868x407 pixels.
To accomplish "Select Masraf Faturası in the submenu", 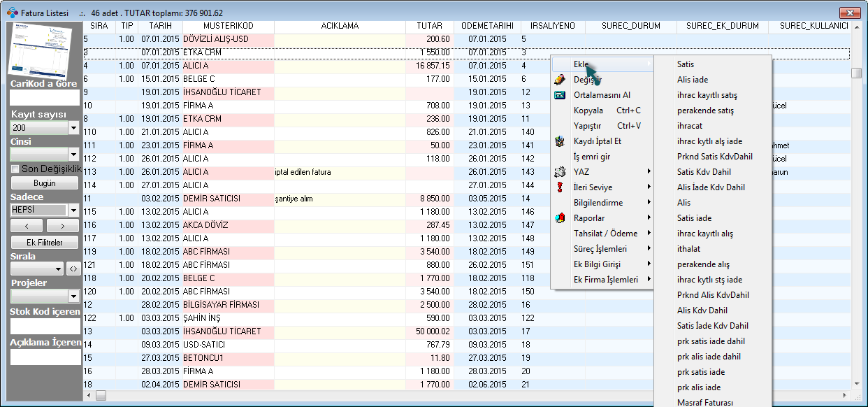I will pyautogui.click(x=713, y=402).
